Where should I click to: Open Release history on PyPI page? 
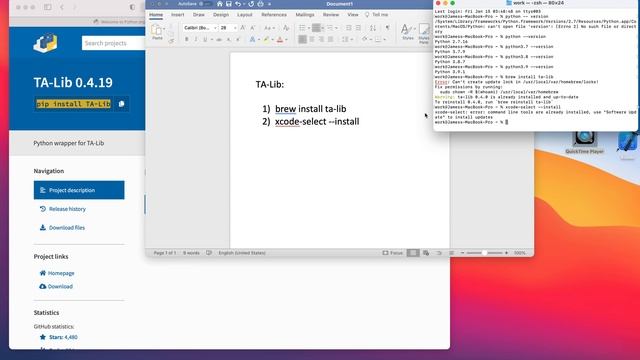point(63,209)
